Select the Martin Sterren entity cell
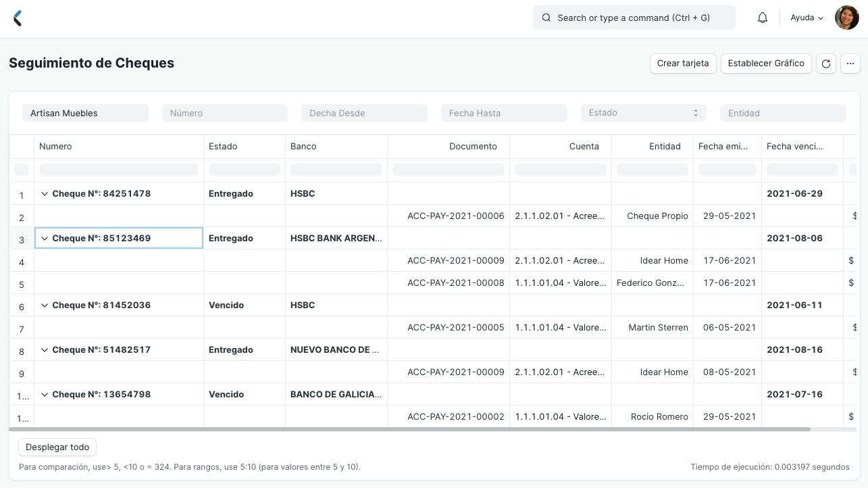868x488 pixels. click(x=653, y=328)
